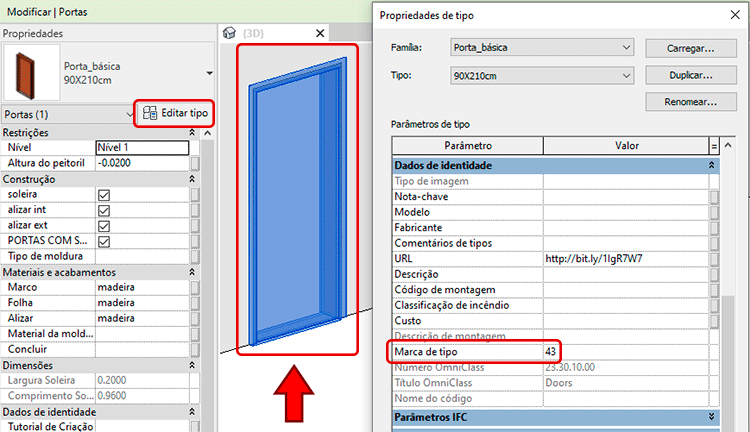Viewport: 750px width, 432px height.
Task: Toggle the soleira checkbox
Action: point(103,195)
